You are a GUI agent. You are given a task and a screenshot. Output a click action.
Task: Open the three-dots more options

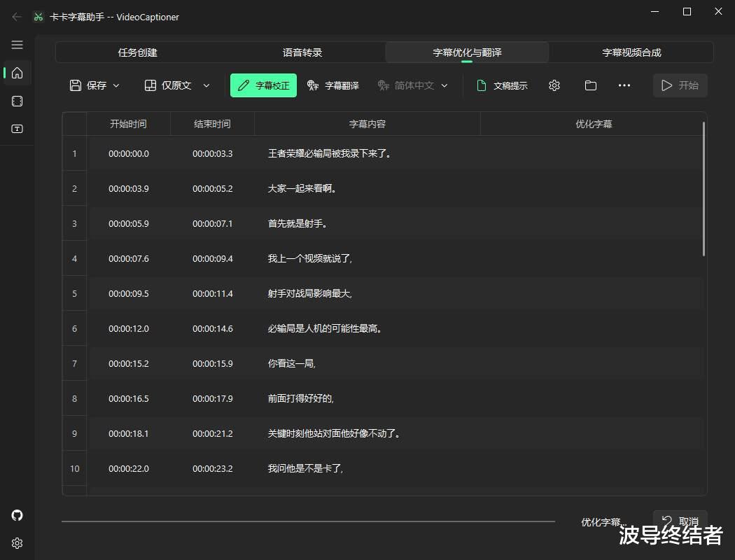coord(624,85)
